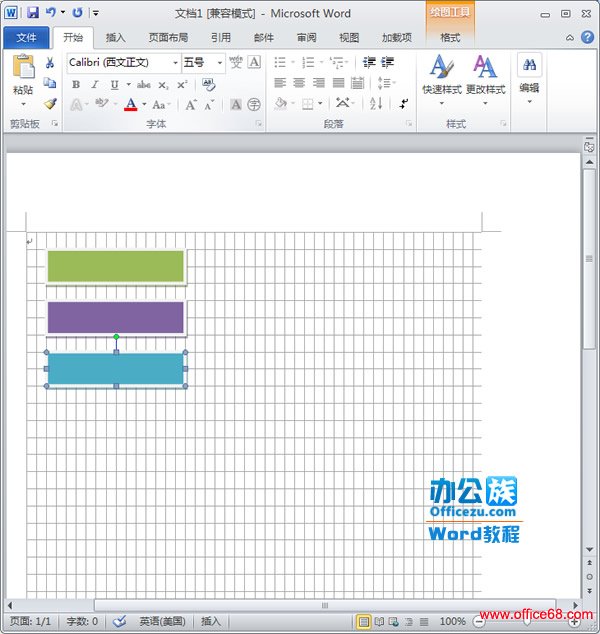Switch to the Insert tab
Screen dimensions: 600x634
pyautogui.click(x=116, y=38)
